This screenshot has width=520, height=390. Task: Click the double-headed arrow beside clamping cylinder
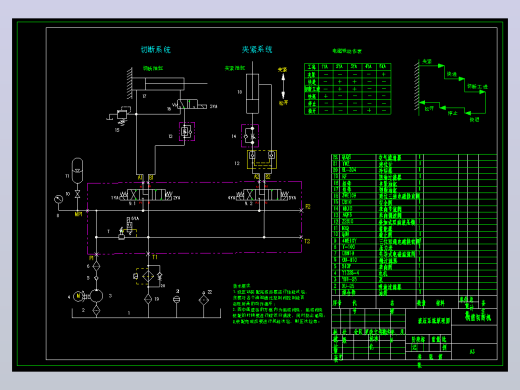283,86
